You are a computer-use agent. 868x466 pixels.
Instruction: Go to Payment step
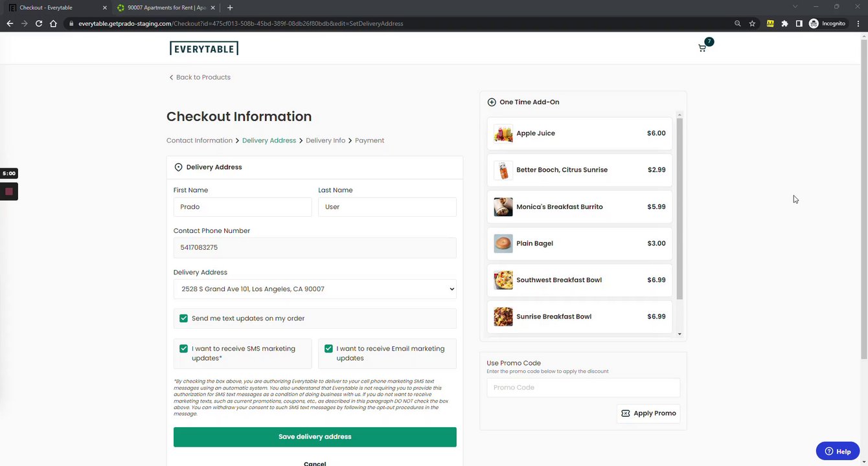[x=369, y=140]
